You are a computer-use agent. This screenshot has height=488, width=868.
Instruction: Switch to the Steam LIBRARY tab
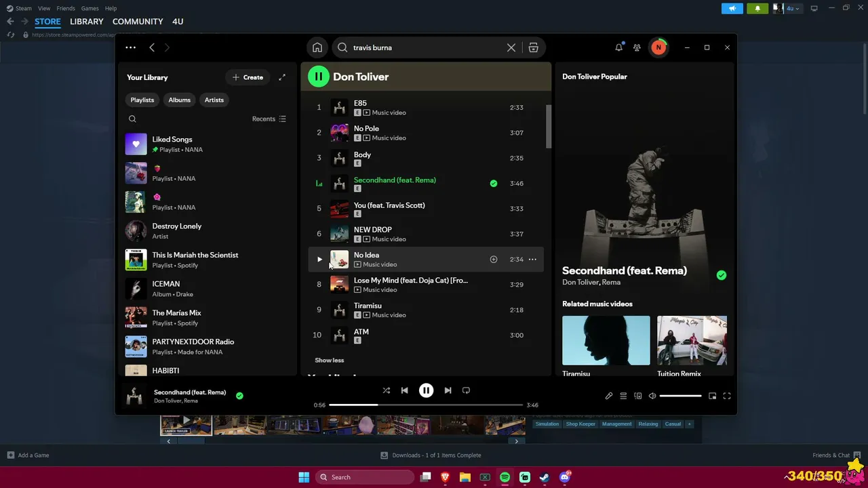(87, 22)
